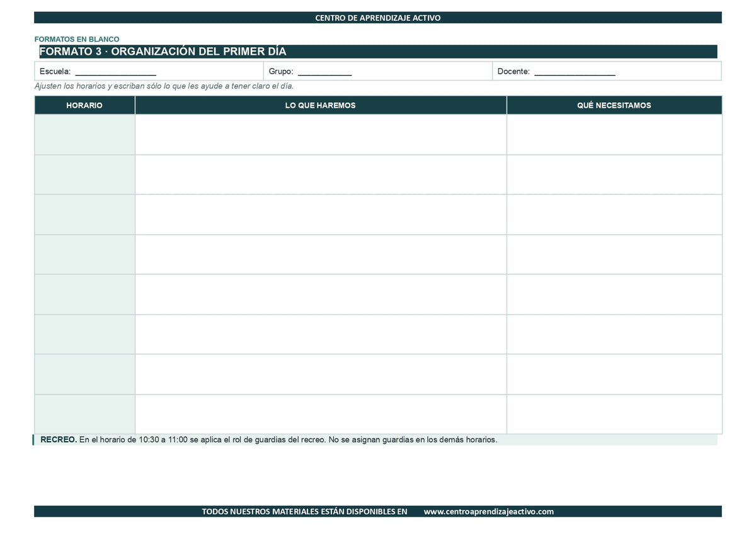This screenshot has width=756, height=535.
Task: Click the Docente blank line field
Action: (x=575, y=73)
